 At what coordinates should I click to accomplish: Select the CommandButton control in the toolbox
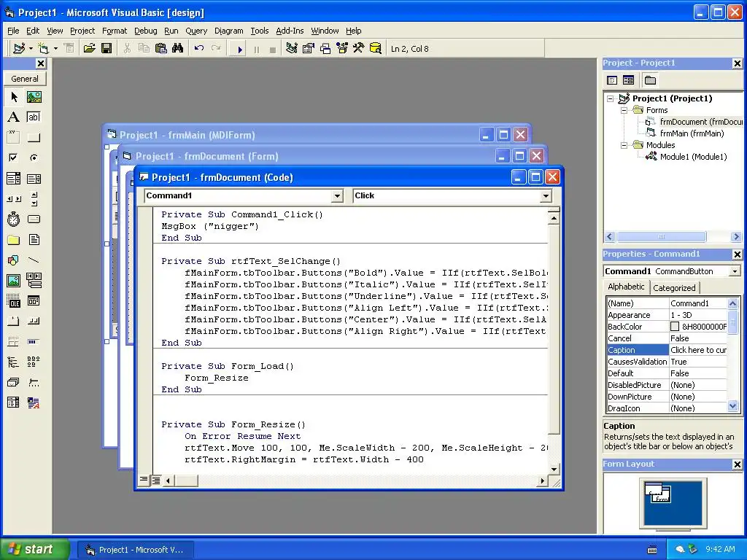34,138
